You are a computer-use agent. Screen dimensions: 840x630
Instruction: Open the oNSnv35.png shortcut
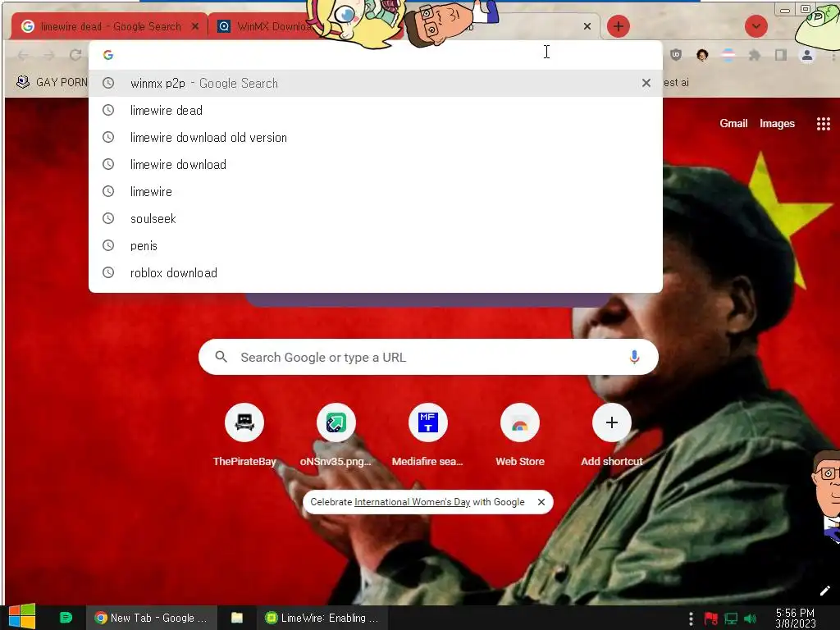pyautogui.click(x=336, y=435)
